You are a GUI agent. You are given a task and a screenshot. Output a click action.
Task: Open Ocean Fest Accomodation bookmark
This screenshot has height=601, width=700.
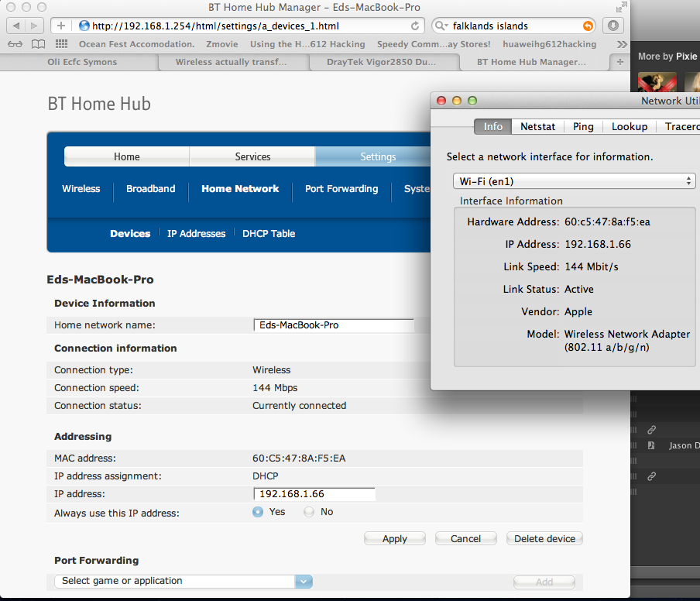[136, 44]
